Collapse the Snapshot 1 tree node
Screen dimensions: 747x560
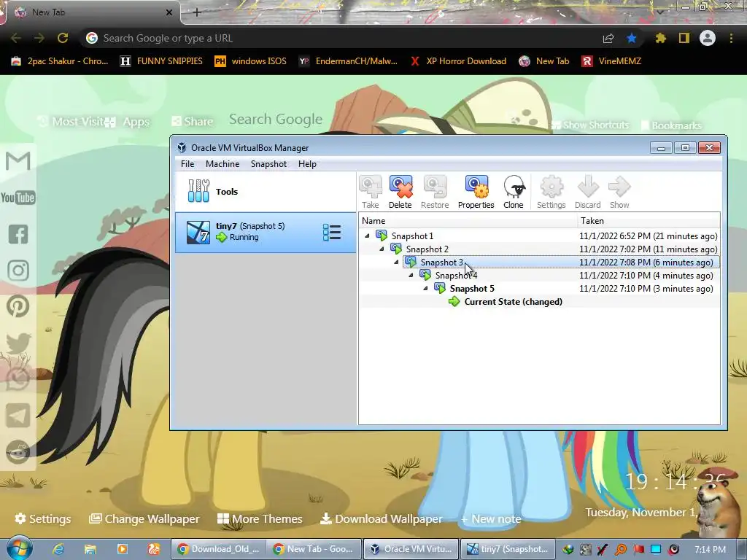point(367,236)
